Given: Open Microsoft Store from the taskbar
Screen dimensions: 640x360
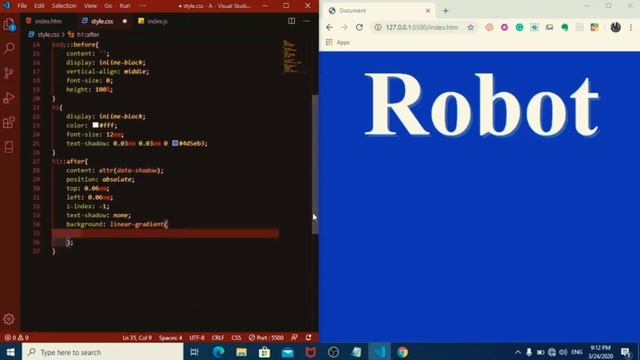Looking at the screenshot, I should [x=264, y=352].
